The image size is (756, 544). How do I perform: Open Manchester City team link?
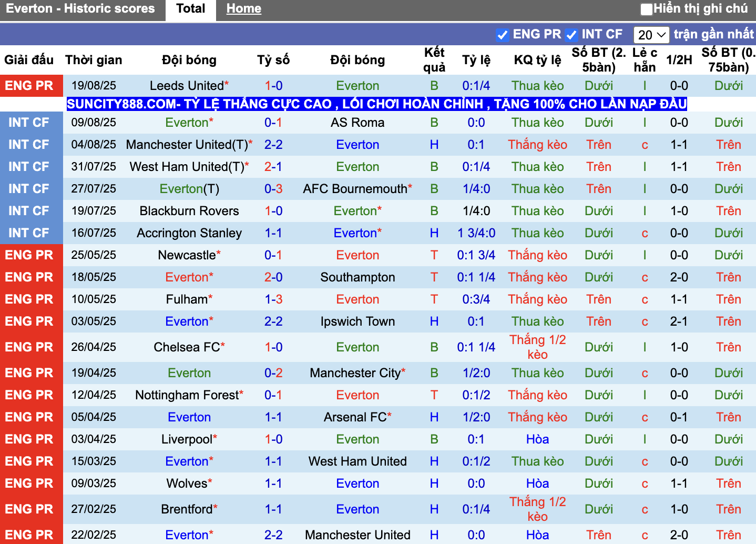(x=355, y=373)
